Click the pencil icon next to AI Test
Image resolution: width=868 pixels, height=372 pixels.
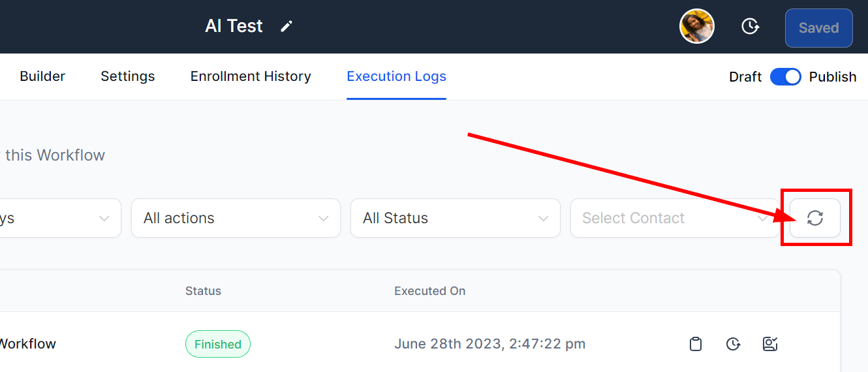(287, 27)
